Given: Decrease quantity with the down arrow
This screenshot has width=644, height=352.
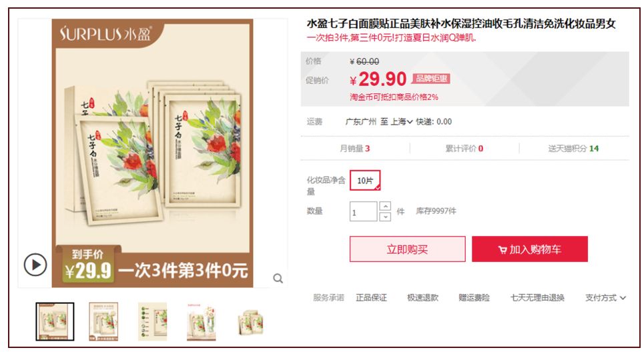Looking at the screenshot, I should tap(385, 217).
